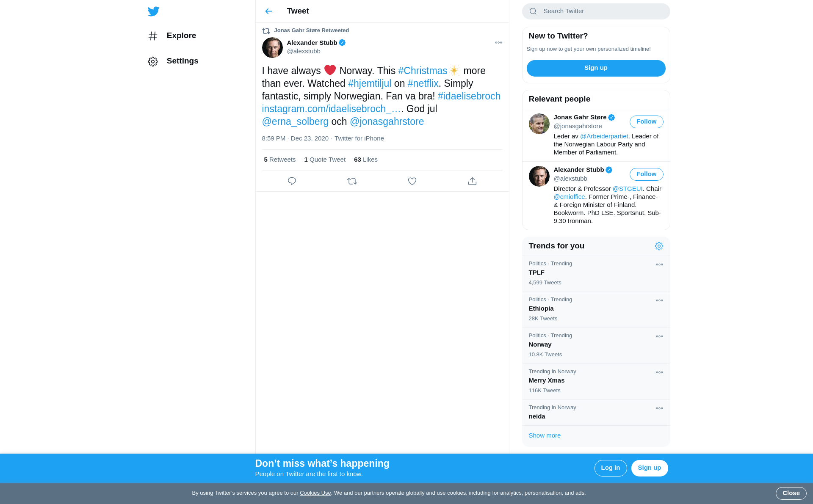Open Trends settings gear icon

coord(659,246)
